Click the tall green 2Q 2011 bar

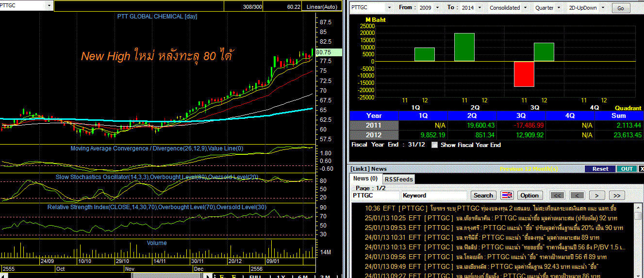(x=464, y=48)
